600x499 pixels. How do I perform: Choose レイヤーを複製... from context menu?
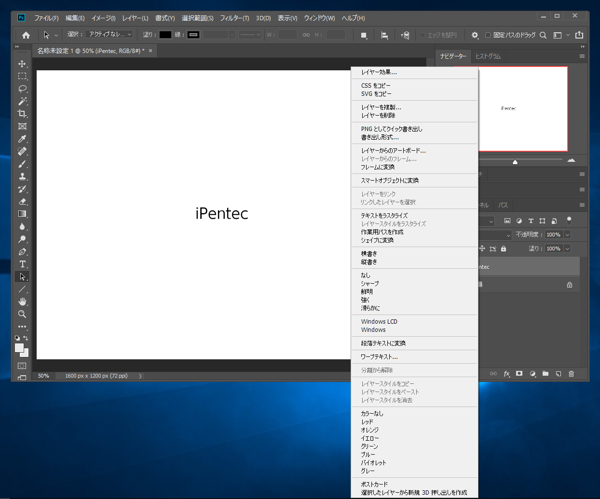[414, 107]
